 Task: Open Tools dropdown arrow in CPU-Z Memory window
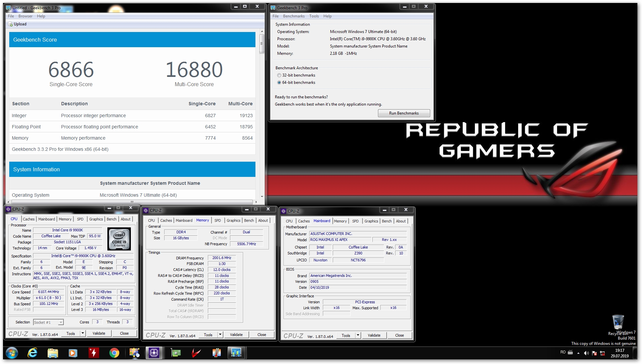[220, 335]
